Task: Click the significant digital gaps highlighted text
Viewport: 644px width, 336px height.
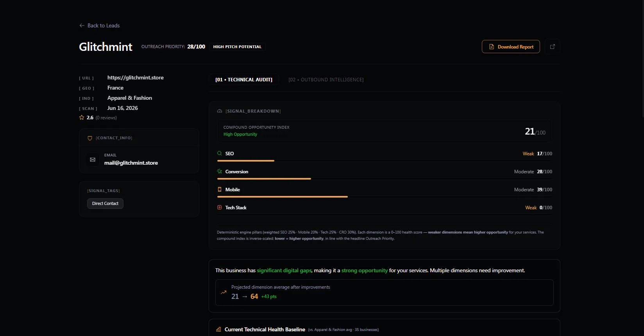Action: pos(284,270)
